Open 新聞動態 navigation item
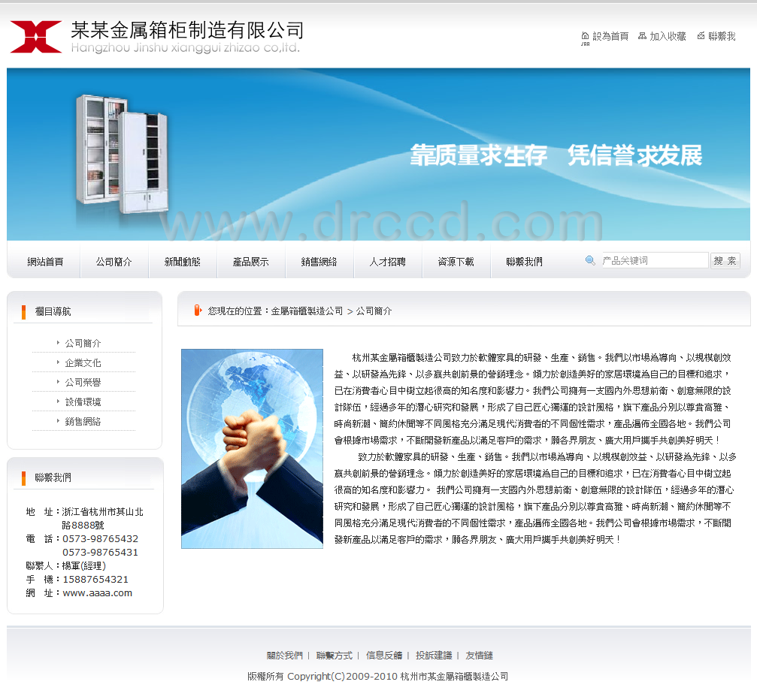The height and width of the screenshot is (700, 757). tap(183, 262)
